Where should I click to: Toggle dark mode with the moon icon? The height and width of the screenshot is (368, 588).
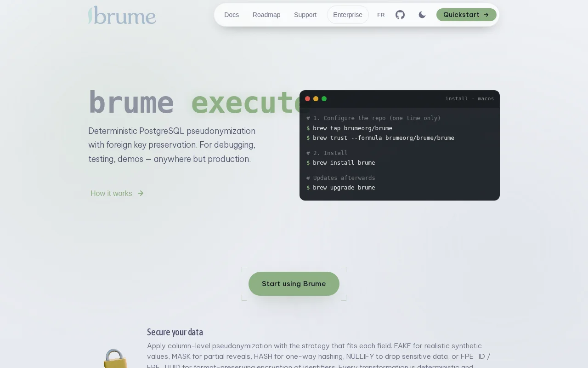[x=422, y=15]
